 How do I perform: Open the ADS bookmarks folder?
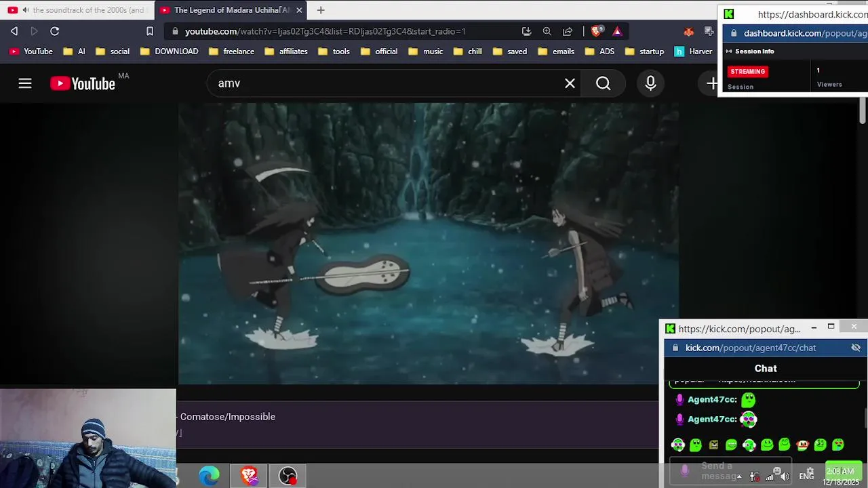coord(599,52)
